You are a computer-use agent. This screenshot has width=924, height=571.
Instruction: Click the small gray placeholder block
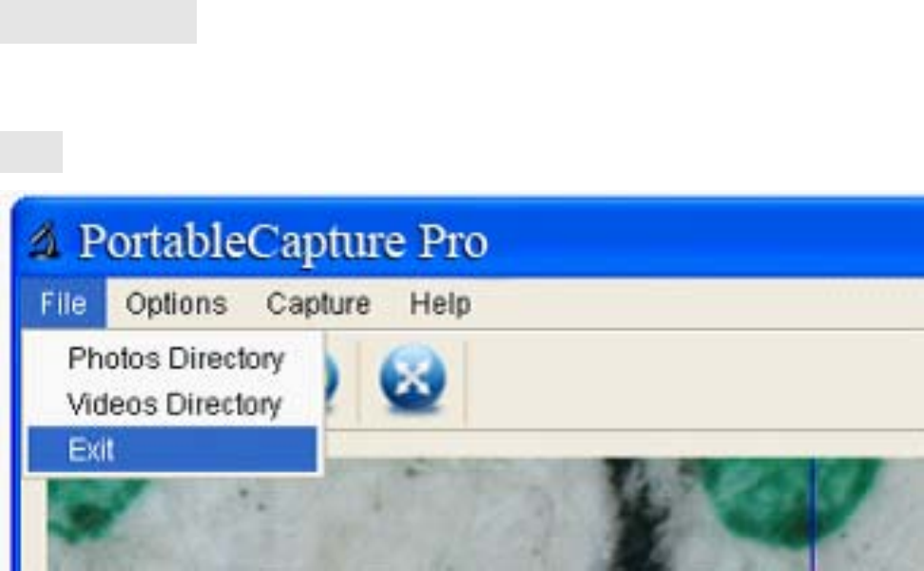click(31, 152)
